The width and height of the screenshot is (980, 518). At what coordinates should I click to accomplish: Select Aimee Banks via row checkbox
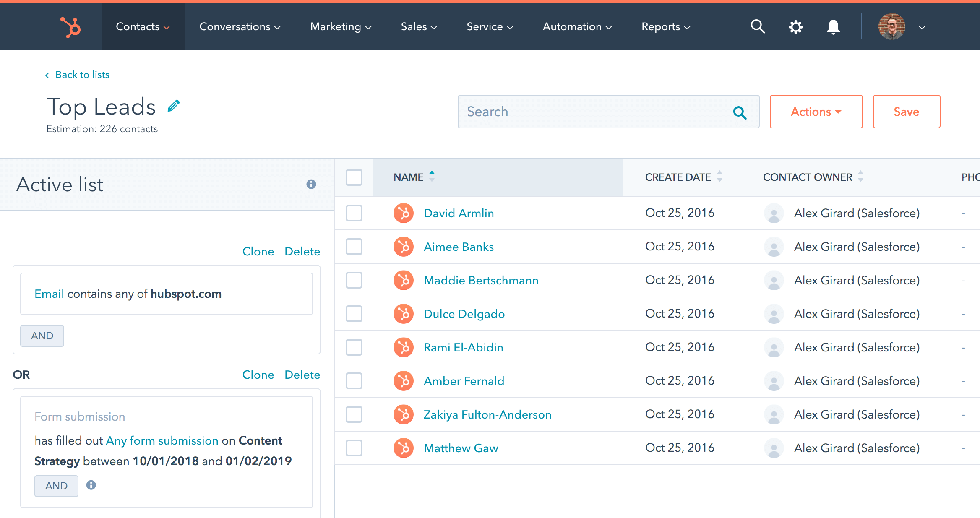click(354, 247)
